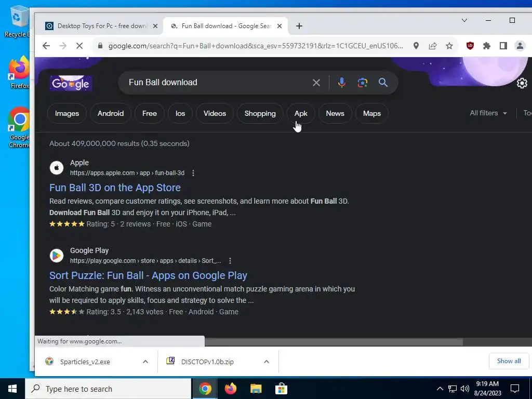Open the notifications action center

pos(515,389)
